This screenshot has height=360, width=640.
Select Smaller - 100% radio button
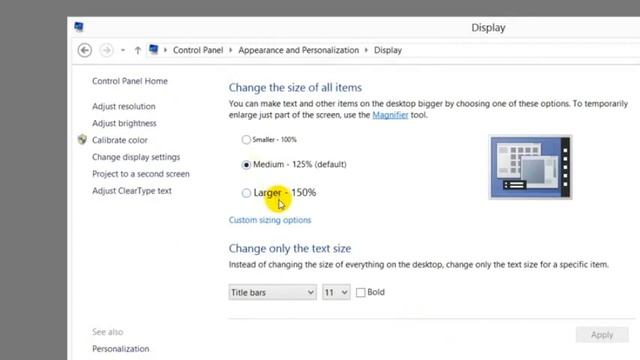click(x=246, y=140)
